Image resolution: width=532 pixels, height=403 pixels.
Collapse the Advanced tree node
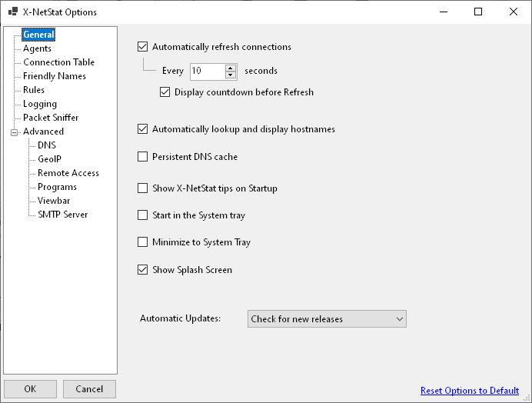[14, 132]
